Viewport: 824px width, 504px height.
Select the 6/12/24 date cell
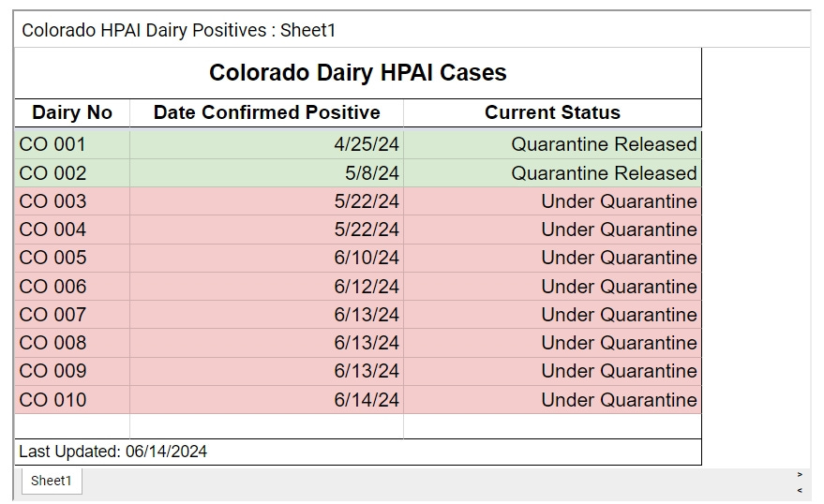tap(266, 287)
